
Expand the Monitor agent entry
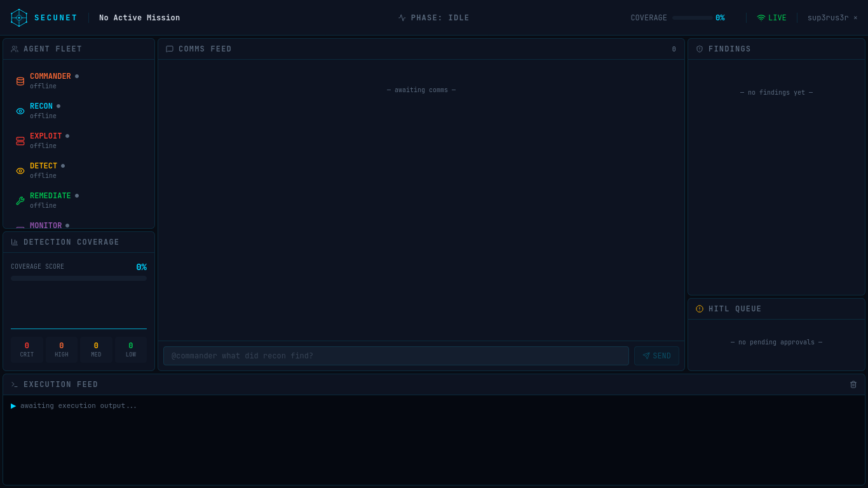pyautogui.click(x=45, y=225)
